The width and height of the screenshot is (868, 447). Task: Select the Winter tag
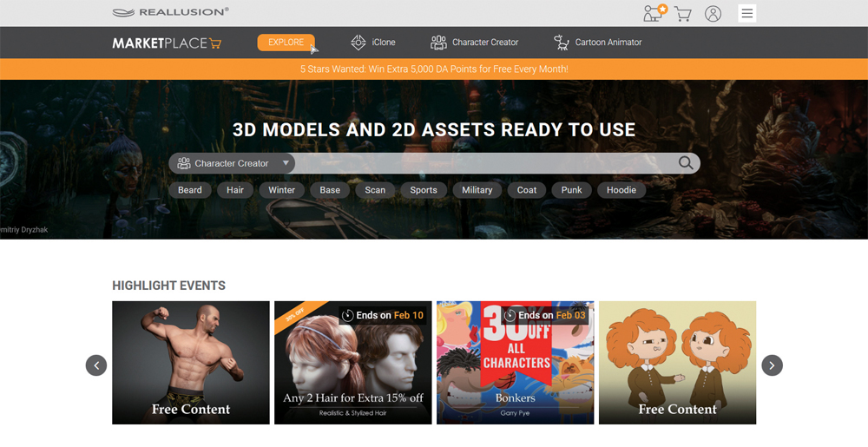pyautogui.click(x=282, y=190)
